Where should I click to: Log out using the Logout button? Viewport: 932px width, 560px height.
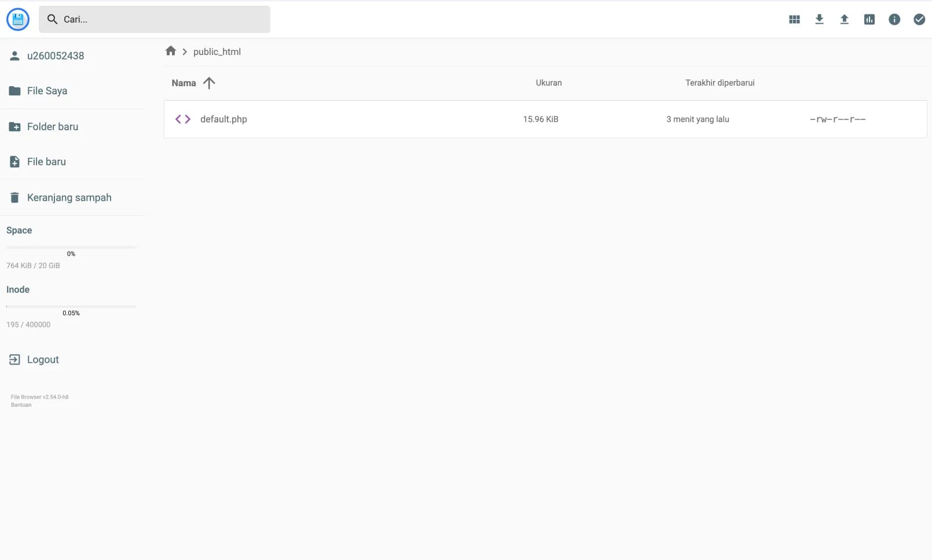(43, 360)
